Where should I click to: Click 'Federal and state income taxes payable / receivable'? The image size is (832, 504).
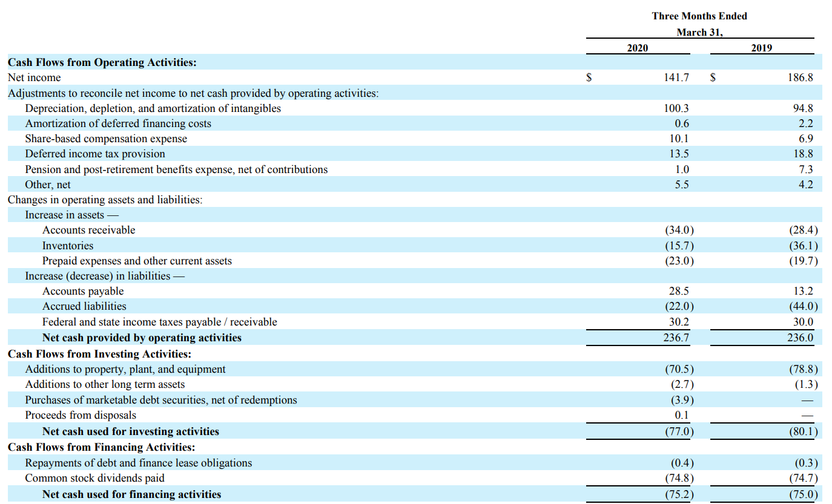160,322
